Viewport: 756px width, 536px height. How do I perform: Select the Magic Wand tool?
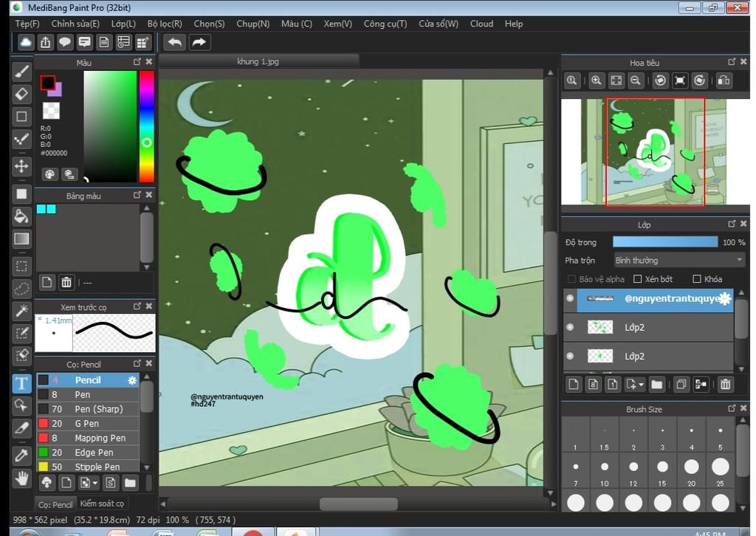[x=21, y=311]
